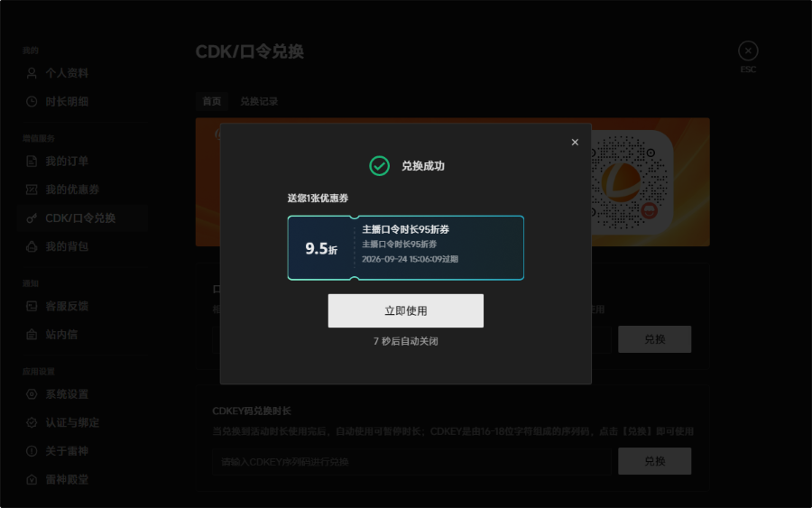812x508 pixels.
Task: Click the ESC close circle icon
Action: (748, 51)
